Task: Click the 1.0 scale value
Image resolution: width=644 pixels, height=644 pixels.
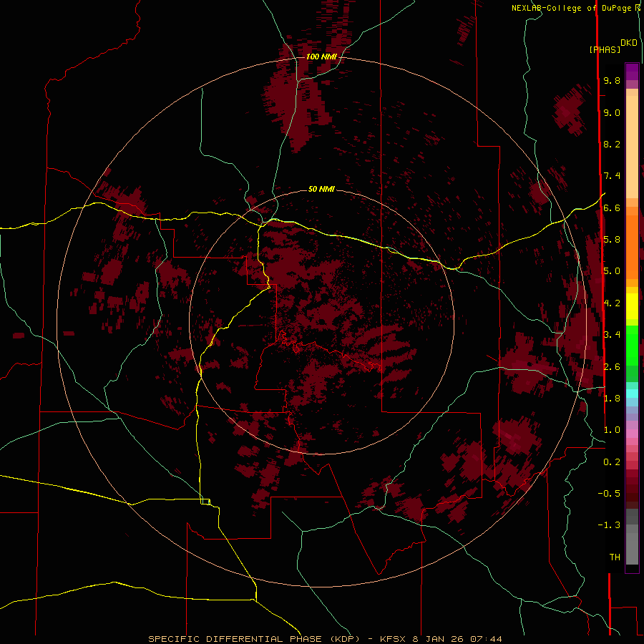Action: coord(612,430)
